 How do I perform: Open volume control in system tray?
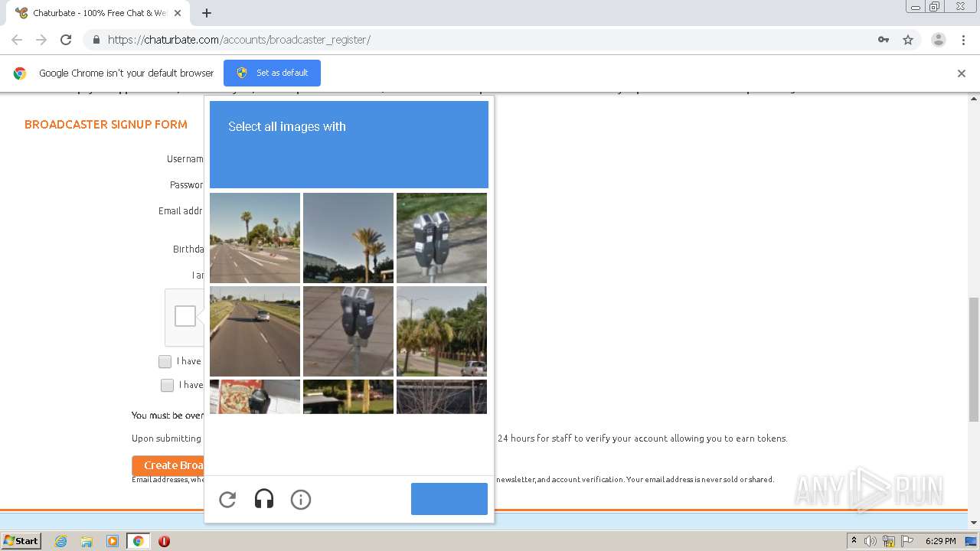click(871, 541)
